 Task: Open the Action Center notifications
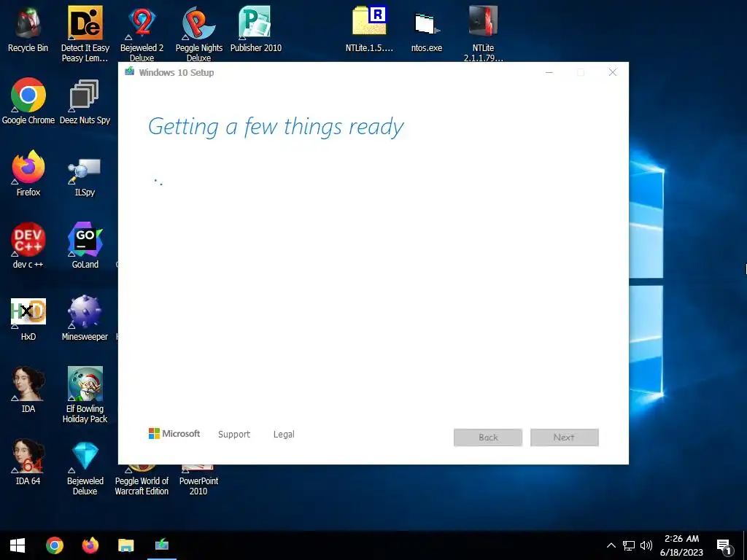(724, 545)
